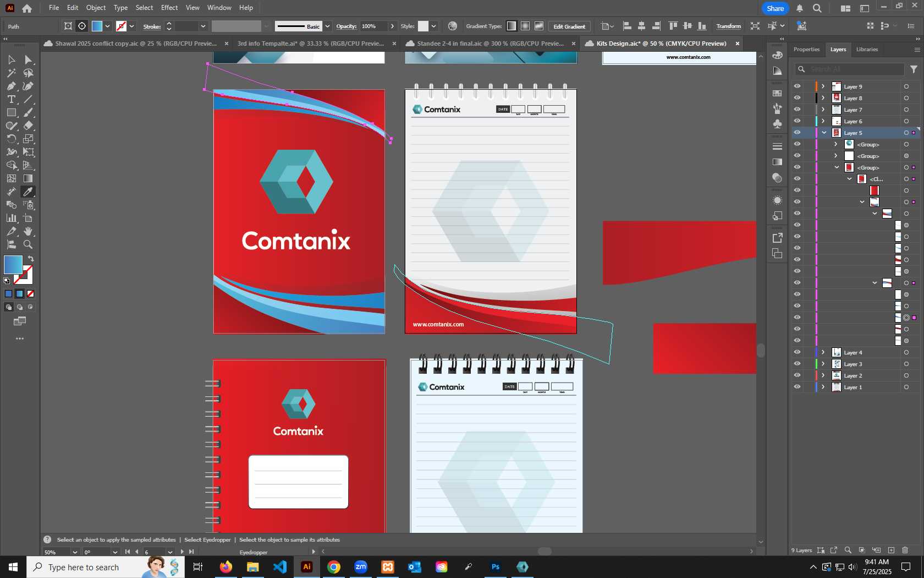
Task: Click the Search All layers field
Action: pos(850,69)
